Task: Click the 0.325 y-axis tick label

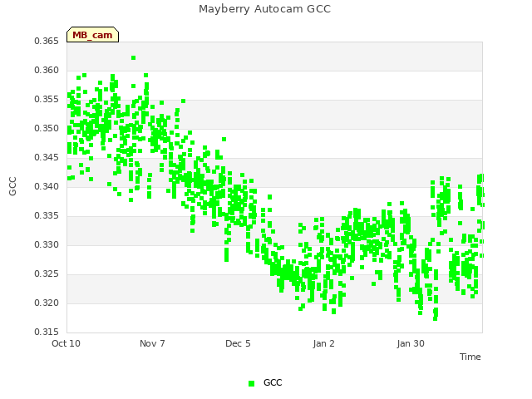Action: [47, 273]
